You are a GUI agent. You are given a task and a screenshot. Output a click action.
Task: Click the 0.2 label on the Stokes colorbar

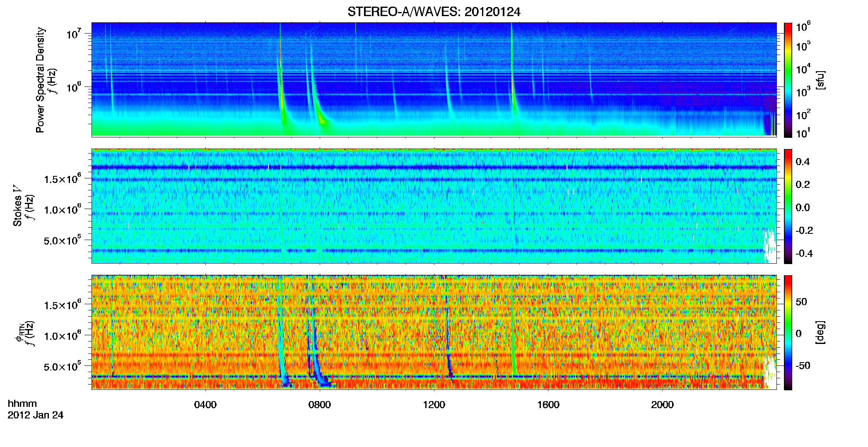click(x=803, y=185)
